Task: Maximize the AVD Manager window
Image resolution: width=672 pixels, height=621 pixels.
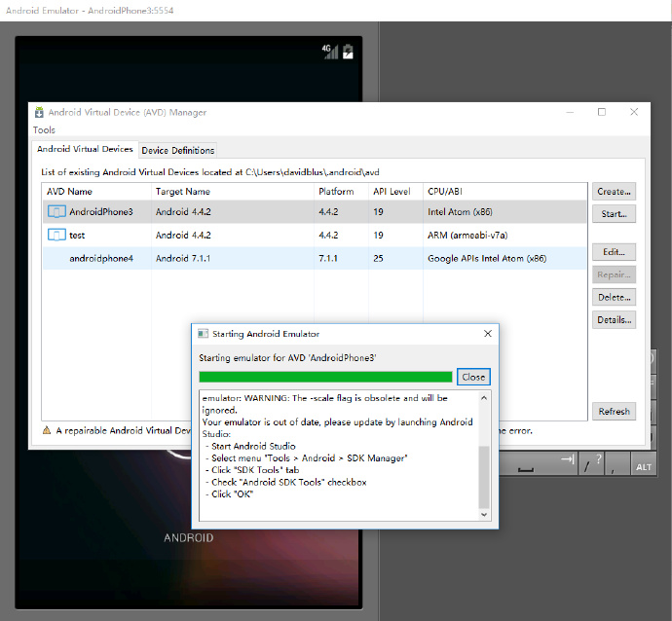Action: (602, 112)
